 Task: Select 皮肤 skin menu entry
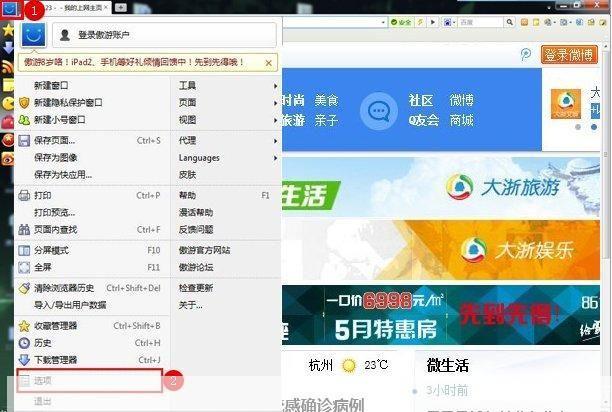187,174
